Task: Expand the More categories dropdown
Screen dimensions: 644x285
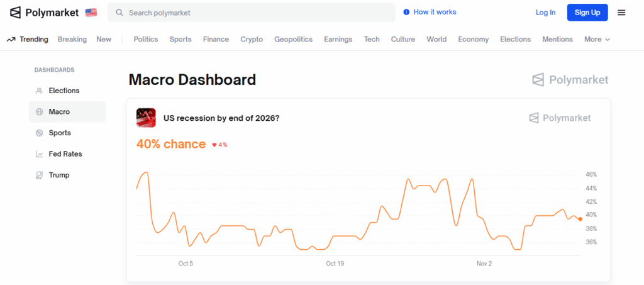Action: click(x=597, y=39)
